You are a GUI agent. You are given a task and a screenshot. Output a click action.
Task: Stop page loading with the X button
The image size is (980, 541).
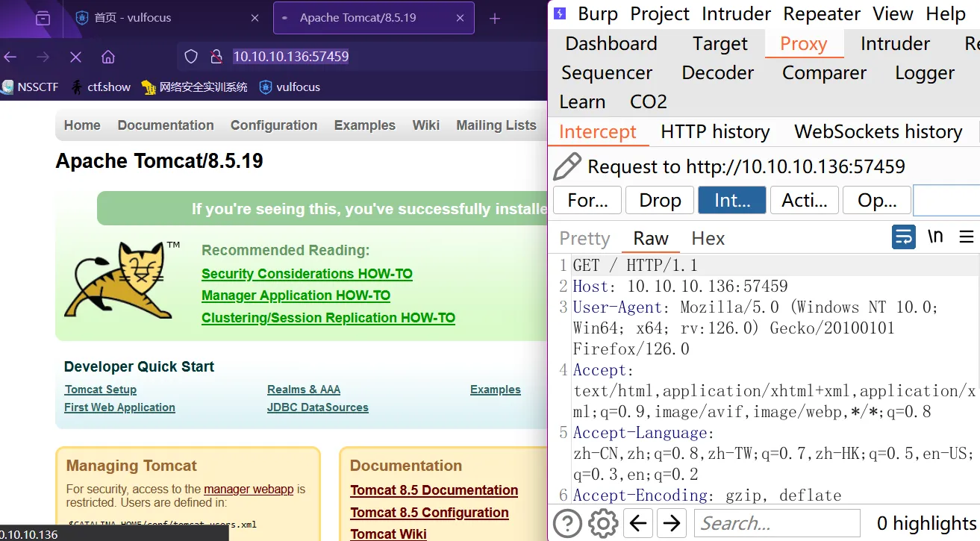tap(75, 57)
